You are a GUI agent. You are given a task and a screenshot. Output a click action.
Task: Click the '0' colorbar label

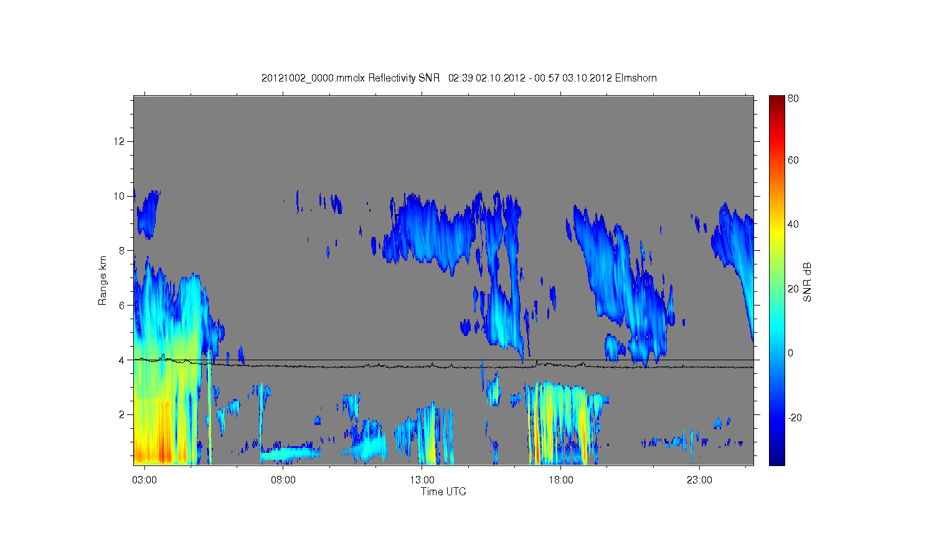pyautogui.click(x=791, y=353)
